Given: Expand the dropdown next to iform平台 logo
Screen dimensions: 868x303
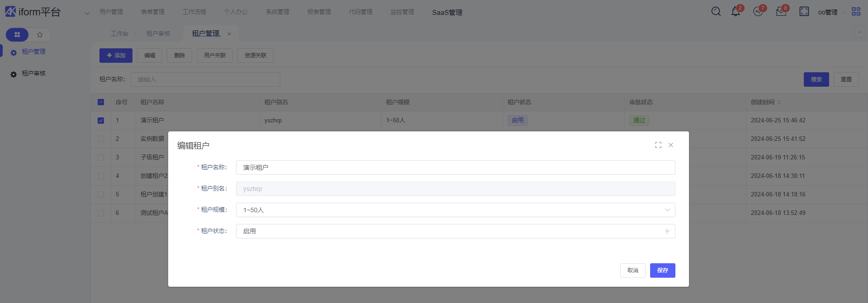Looking at the screenshot, I should point(87,13).
